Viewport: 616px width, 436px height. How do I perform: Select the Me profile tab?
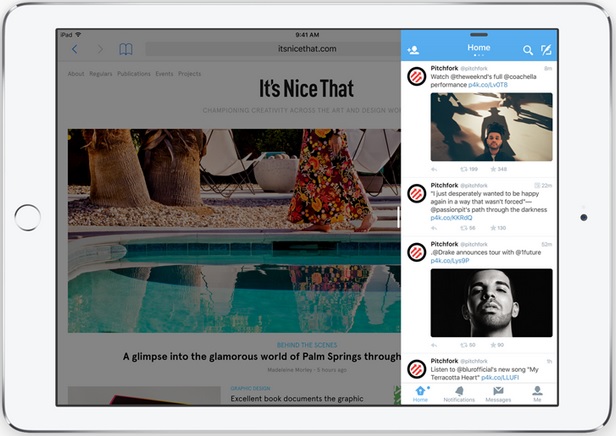click(x=537, y=393)
